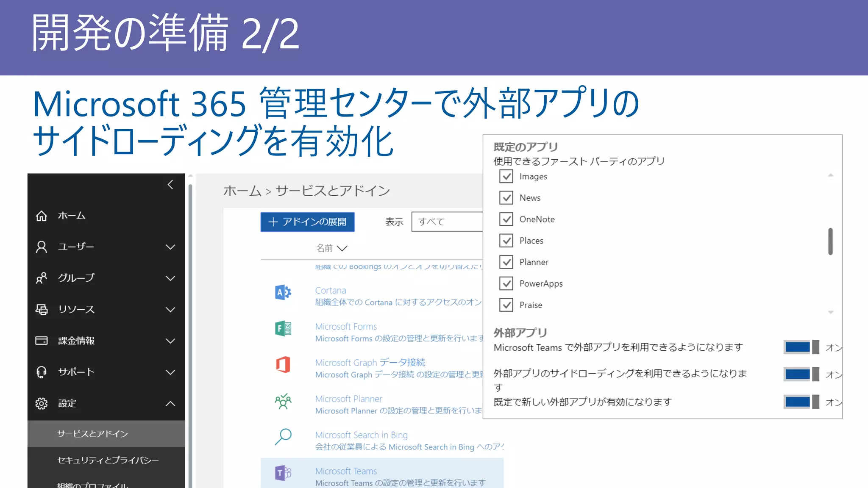Open the 表示 すべて filter dropdown
Image resolution: width=868 pixels, height=488 pixels.
[x=447, y=222]
